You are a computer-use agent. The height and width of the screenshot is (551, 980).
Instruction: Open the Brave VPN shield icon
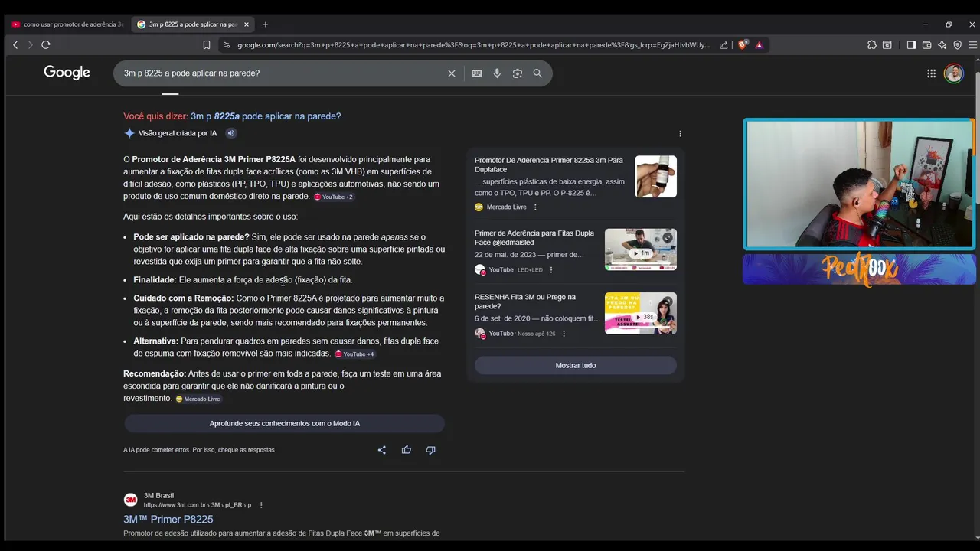tap(957, 45)
